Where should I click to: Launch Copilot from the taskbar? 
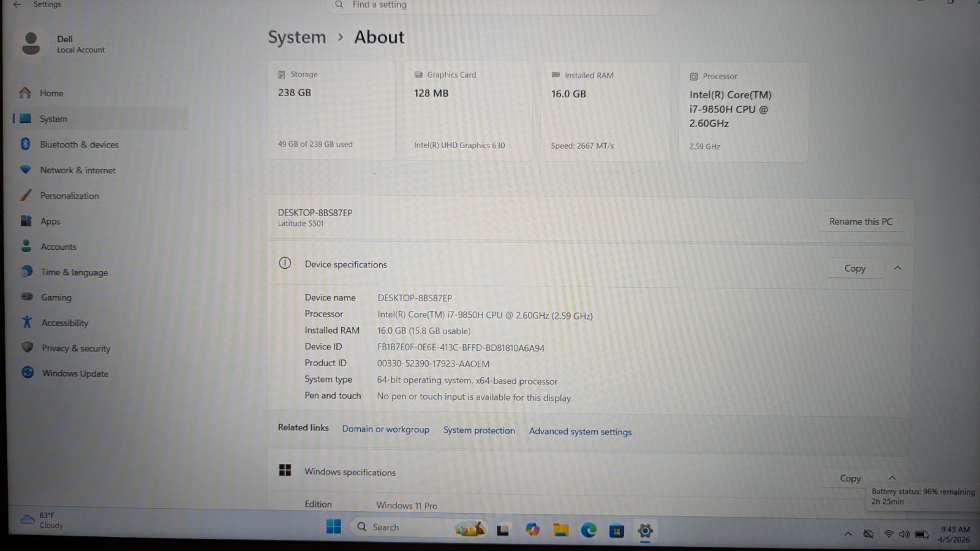pyautogui.click(x=532, y=530)
